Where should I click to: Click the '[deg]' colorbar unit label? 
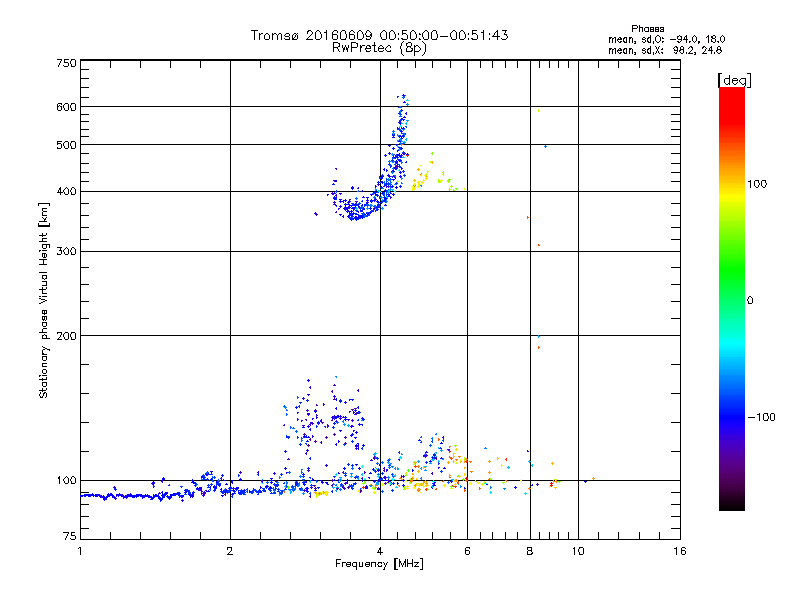tap(734, 80)
